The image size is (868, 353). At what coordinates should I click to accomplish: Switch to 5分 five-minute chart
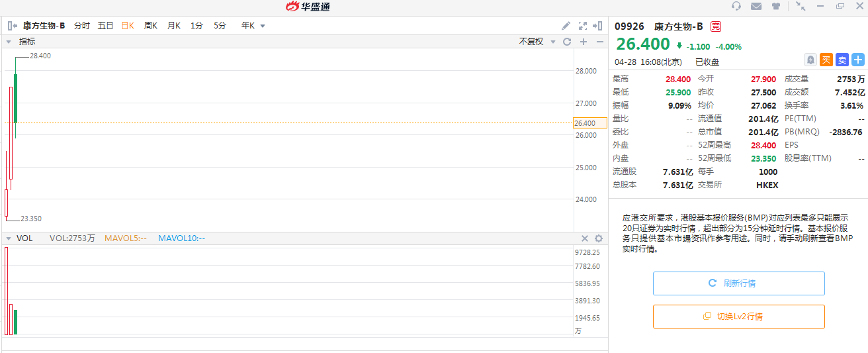click(x=220, y=26)
